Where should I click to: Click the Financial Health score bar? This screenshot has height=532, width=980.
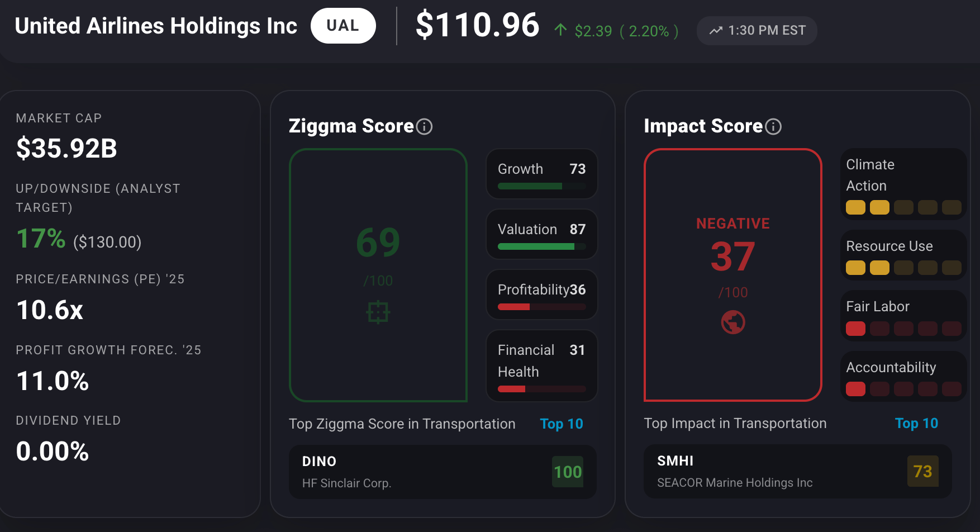point(542,389)
